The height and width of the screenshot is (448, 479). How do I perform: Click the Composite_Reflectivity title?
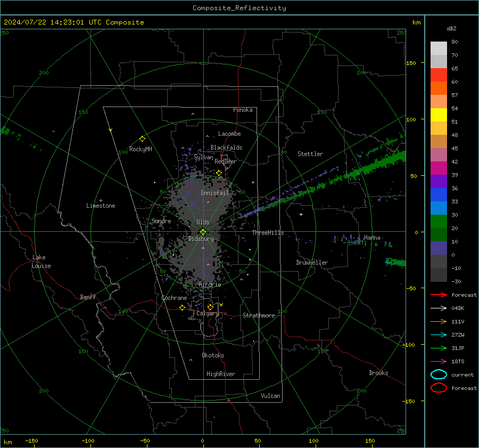click(x=240, y=8)
